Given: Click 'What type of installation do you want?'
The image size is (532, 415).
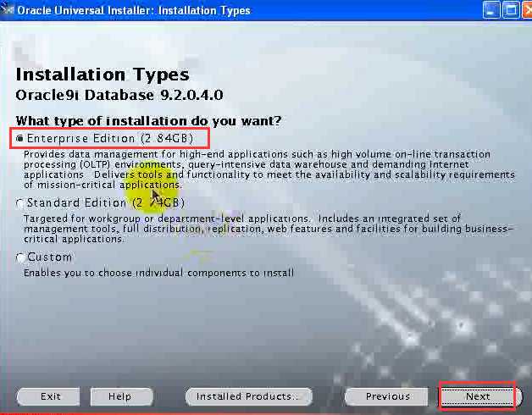Looking at the screenshot, I should pyautogui.click(x=148, y=121).
